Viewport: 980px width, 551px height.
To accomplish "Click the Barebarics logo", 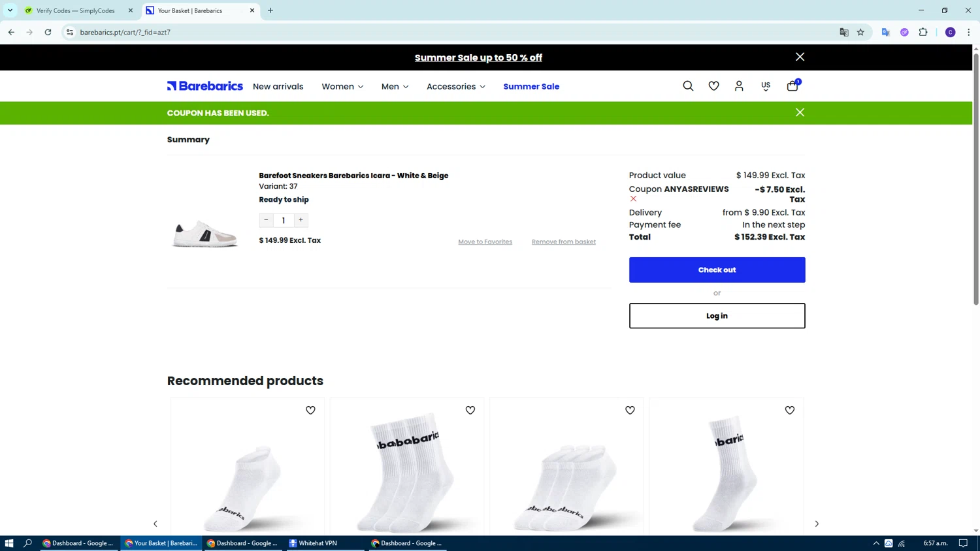I will point(205,86).
